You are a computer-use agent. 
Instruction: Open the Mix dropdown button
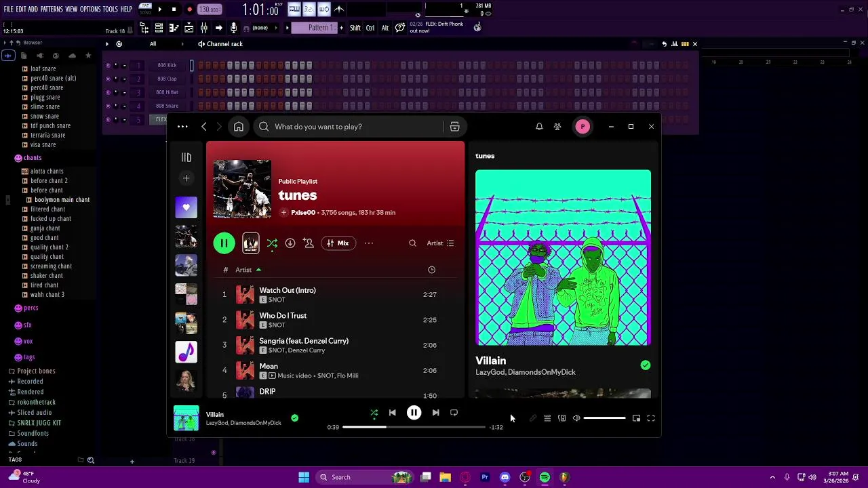[338, 243]
